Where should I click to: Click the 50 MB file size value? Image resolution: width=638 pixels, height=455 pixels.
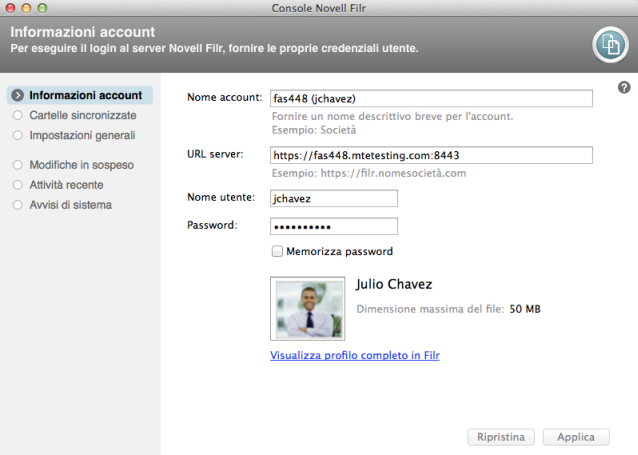[x=525, y=309]
